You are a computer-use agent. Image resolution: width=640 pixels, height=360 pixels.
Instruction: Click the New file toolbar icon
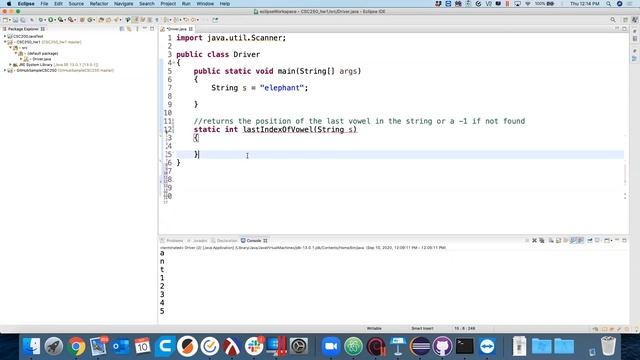click(5, 20)
